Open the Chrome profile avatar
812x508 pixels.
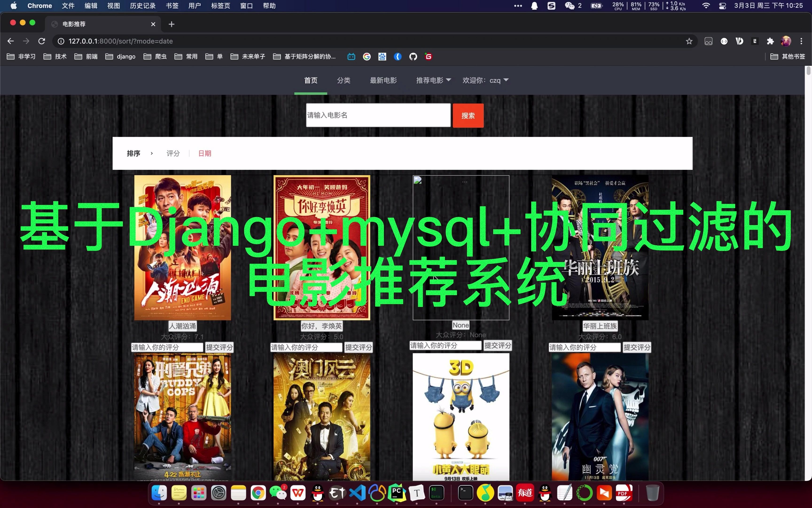[x=785, y=41]
